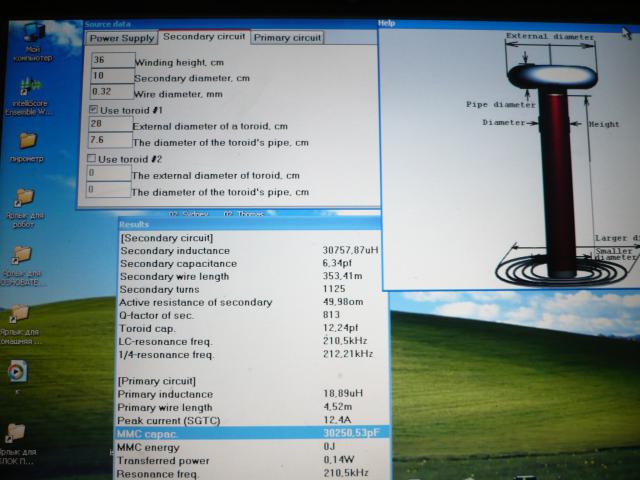Viewport: 640px width, 480px height.
Task: Open the Ярлык для робот shortcut
Action: tap(25, 198)
